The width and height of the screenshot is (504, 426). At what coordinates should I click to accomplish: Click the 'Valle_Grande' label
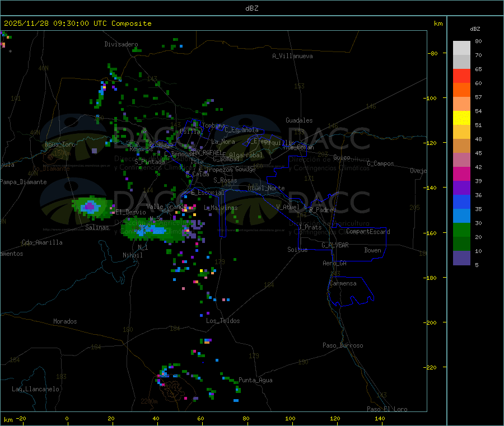tap(166, 206)
